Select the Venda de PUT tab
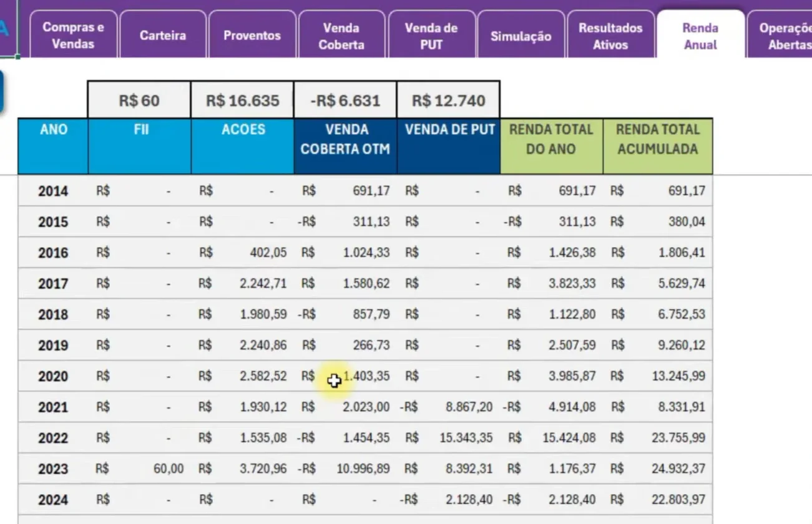 tap(431, 35)
